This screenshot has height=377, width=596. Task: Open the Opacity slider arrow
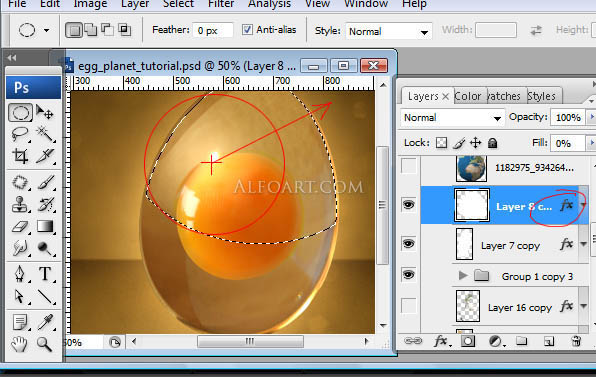(x=591, y=117)
